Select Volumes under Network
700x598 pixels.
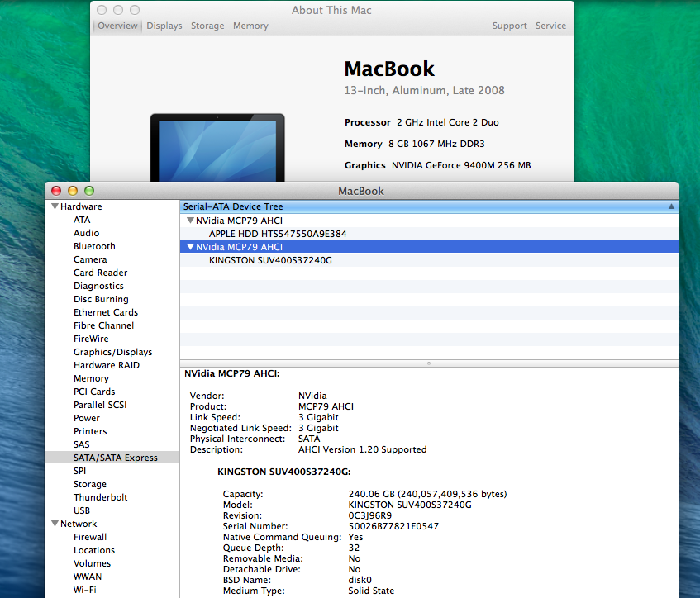point(92,563)
